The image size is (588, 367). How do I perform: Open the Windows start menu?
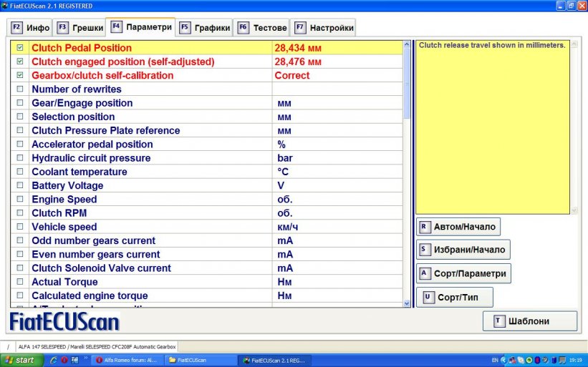coord(19,360)
